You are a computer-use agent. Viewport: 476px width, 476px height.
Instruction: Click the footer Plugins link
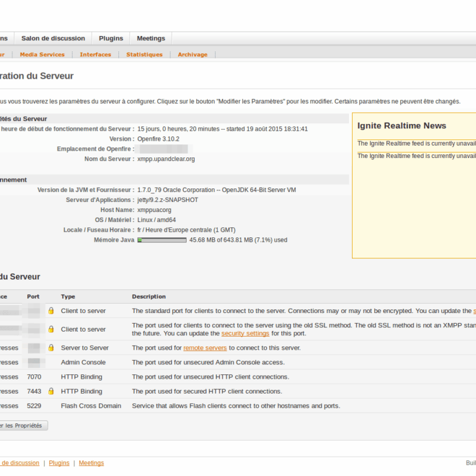click(x=59, y=463)
